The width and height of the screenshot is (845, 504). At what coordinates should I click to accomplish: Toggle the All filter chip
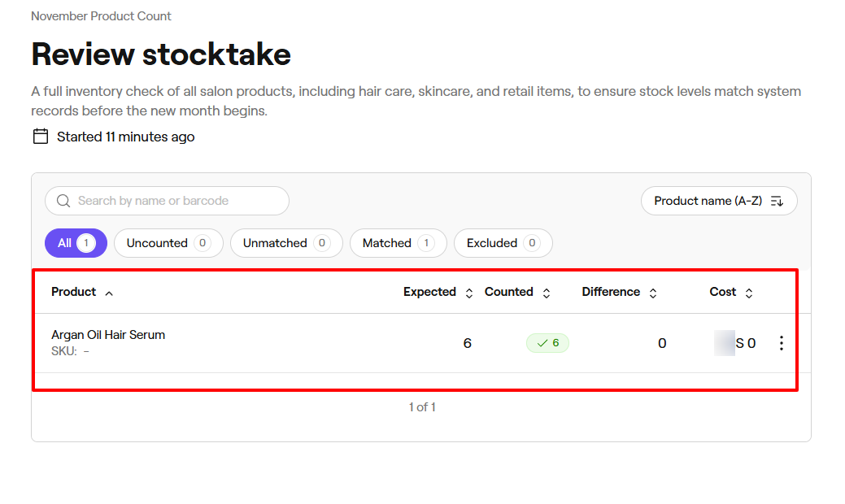point(76,243)
